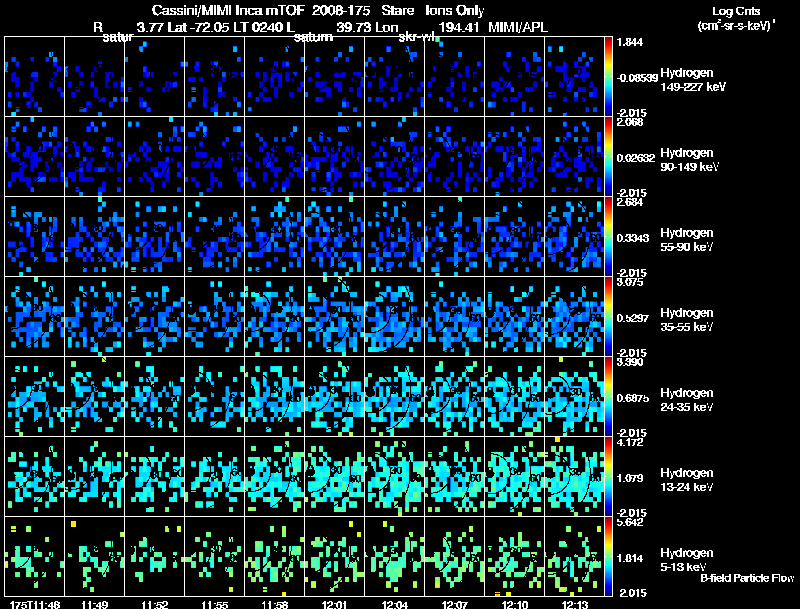Click the 35-55 keV panel at 11:58
Image resolution: width=800 pixels, height=609 pixels.
coord(274,317)
